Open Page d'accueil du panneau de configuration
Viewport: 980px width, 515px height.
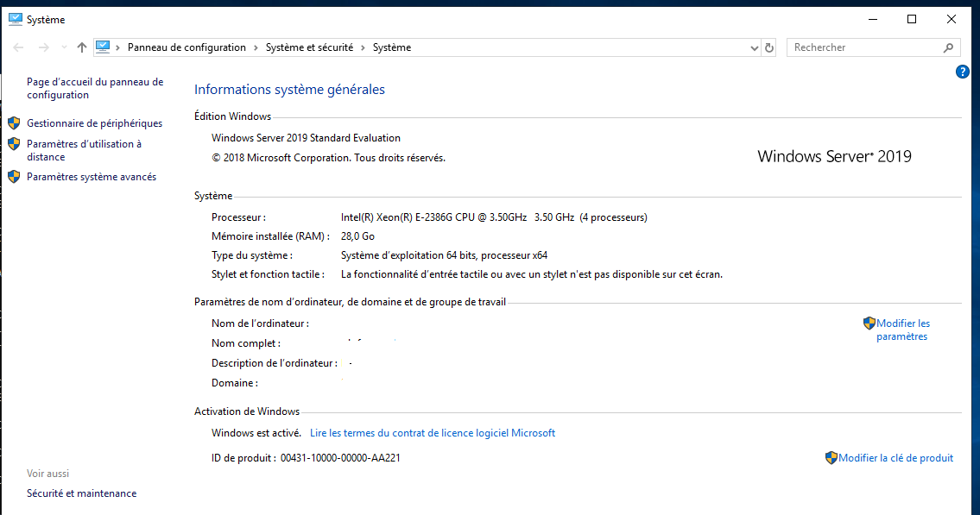click(95, 88)
